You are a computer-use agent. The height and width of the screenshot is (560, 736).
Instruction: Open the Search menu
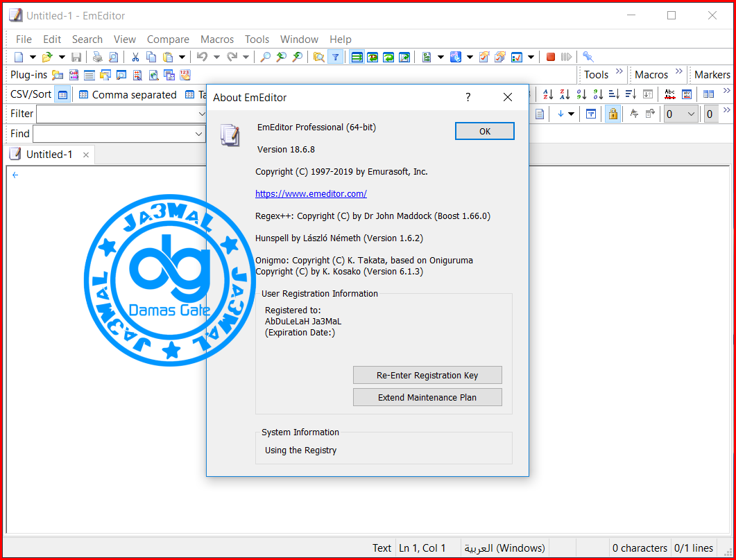click(87, 40)
